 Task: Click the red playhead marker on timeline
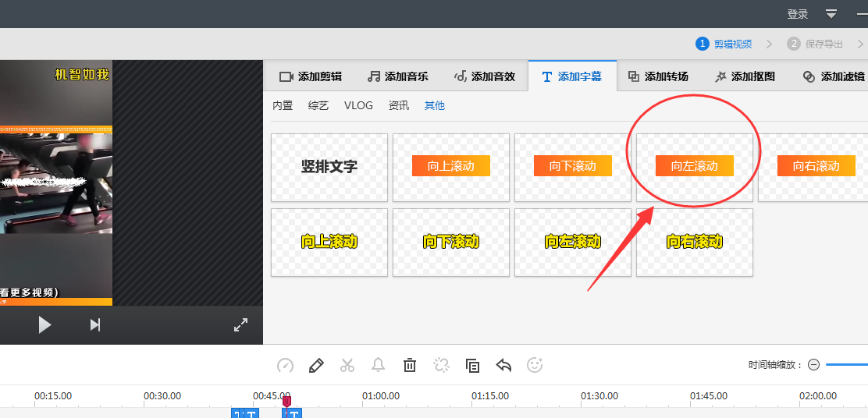click(x=286, y=402)
